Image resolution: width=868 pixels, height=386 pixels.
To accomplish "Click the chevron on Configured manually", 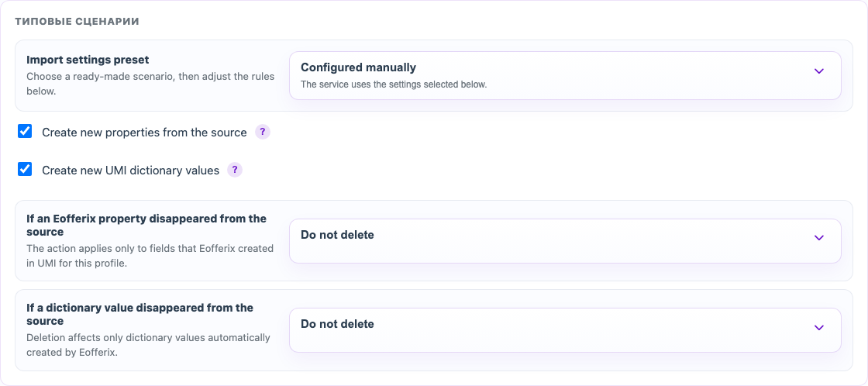I will (x=819, y=71).
